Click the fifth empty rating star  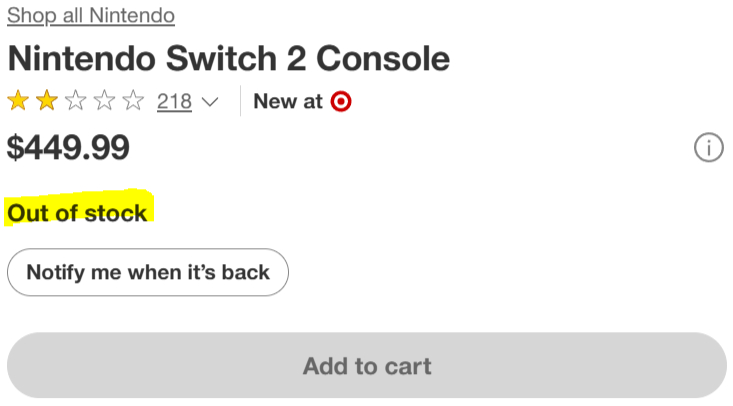(134, 101)
